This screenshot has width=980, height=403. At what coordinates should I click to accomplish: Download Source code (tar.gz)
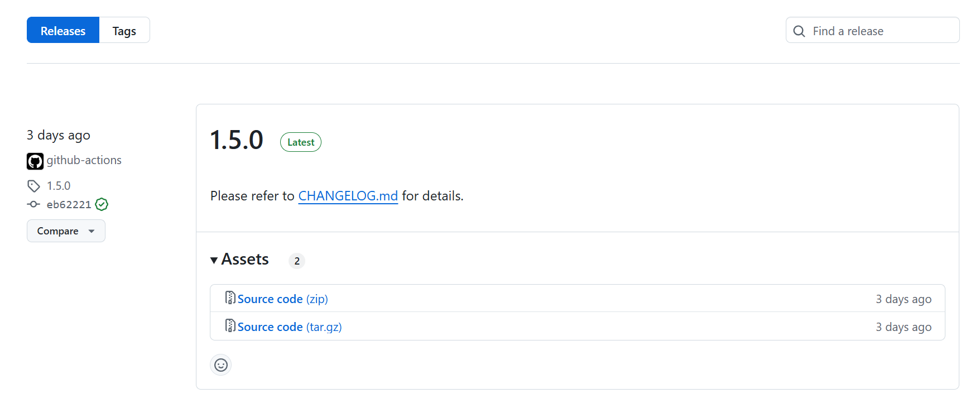point(289,327)
